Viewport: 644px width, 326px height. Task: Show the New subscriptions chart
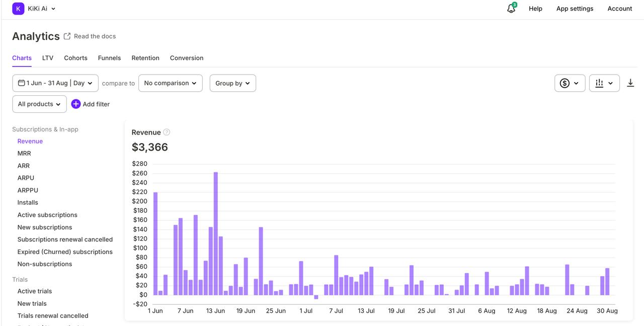coord(45,227)
